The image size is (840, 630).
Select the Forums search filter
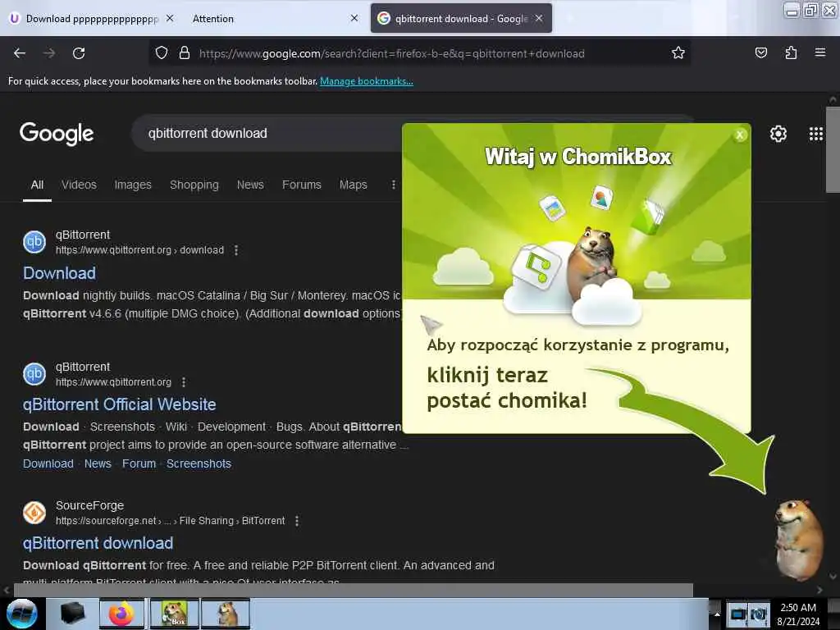tap(302, 185)
